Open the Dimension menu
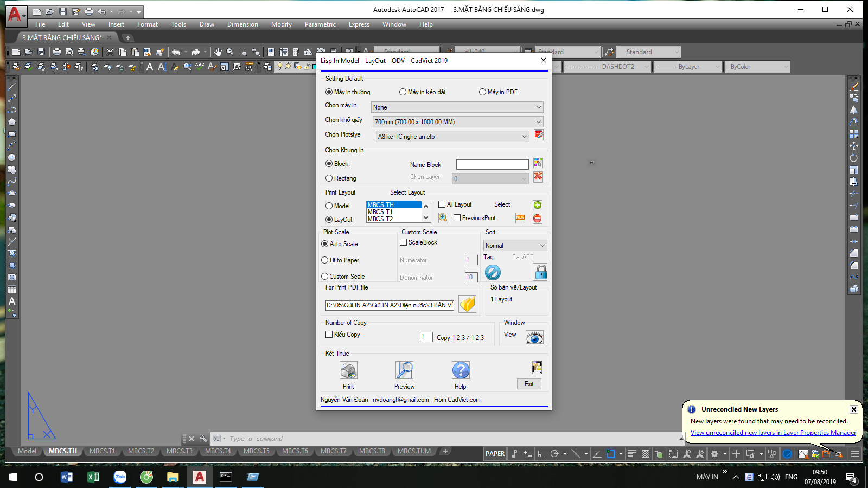This screenshot has width=868, height=488. (242, 24)
